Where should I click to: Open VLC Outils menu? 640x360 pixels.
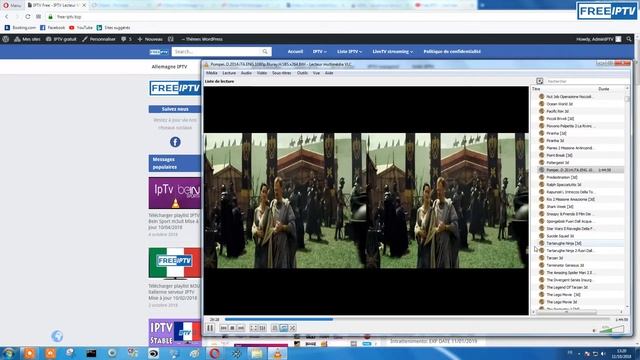[x=302, y=73]
